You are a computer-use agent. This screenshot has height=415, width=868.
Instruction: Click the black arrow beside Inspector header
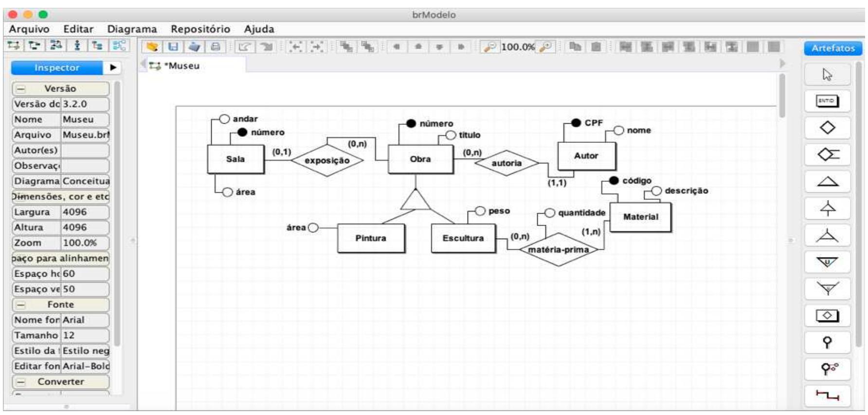(113, 68)
